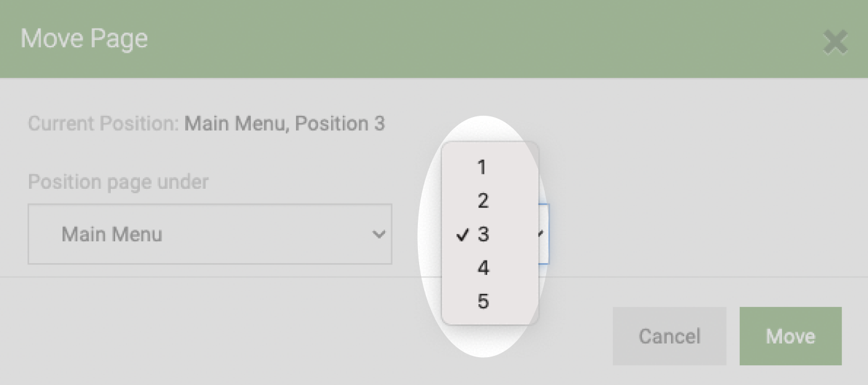The height and width of the screenshot is (385, 868).
Task: Open the Main Menu parent dropdown
Action: pyautogui.click(x=210, y=234)
